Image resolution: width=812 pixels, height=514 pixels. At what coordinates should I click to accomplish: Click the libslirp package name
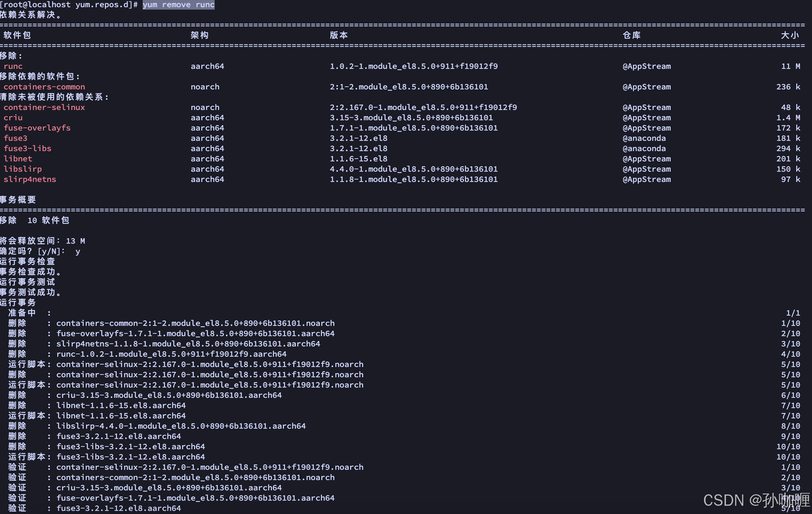click(23, 169)
